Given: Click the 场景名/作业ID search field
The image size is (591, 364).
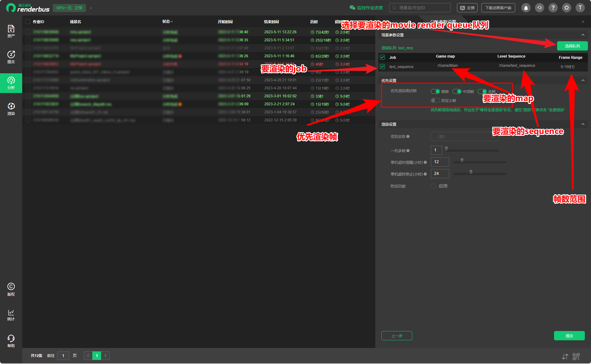Looking at the screenshot, I should pos(420,8).
